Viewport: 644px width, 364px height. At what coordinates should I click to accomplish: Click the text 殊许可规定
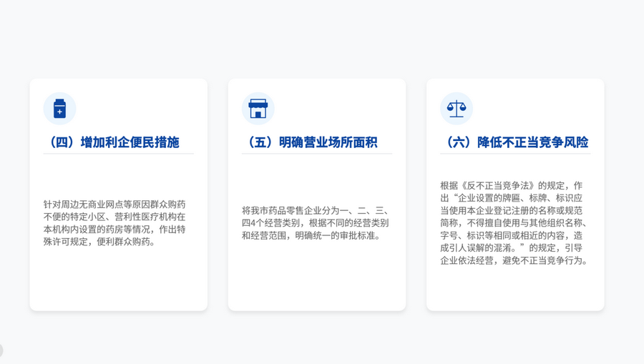pyautogui.click(x=64, y=242)
